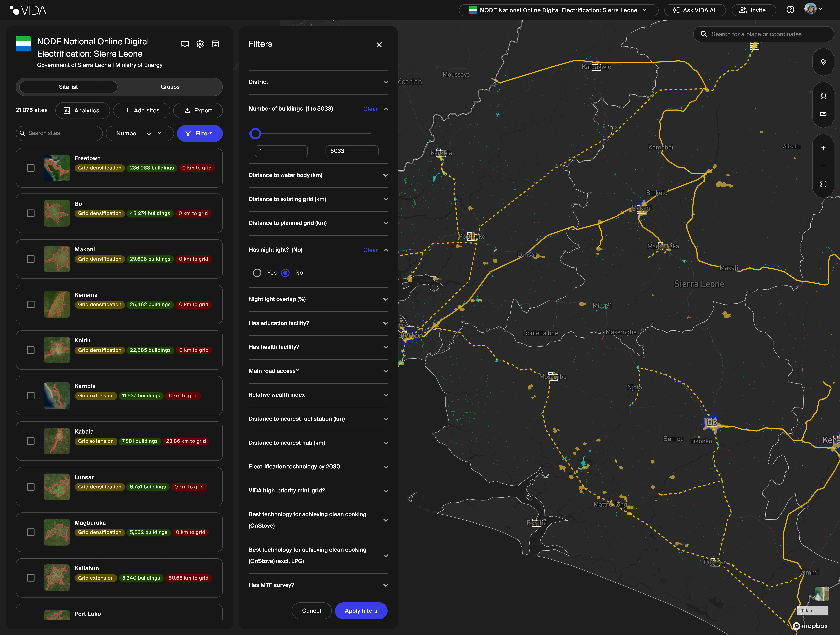The width and height of the screenshot is (840, 635).
Task: Apply filters to site list
Action: click(x=361, y=611)
